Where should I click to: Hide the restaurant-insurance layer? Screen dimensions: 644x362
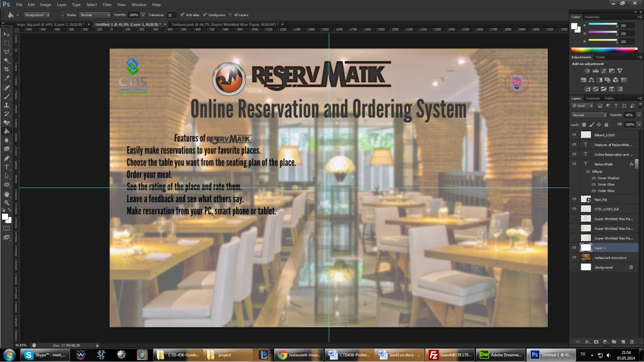coord(574,257)
